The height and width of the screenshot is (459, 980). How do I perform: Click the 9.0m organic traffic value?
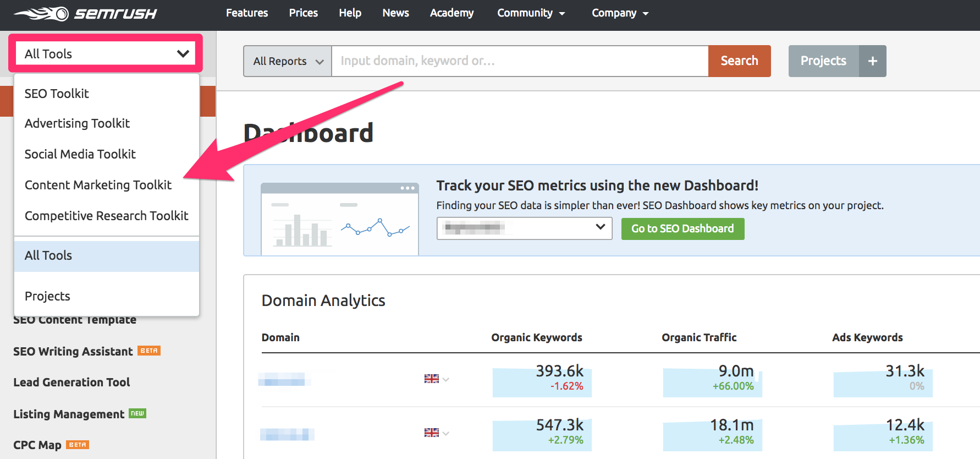tap(736, 371)
